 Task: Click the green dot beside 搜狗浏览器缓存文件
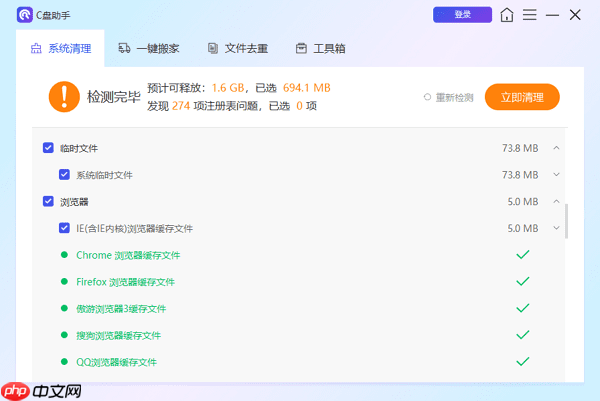point(64,335)
